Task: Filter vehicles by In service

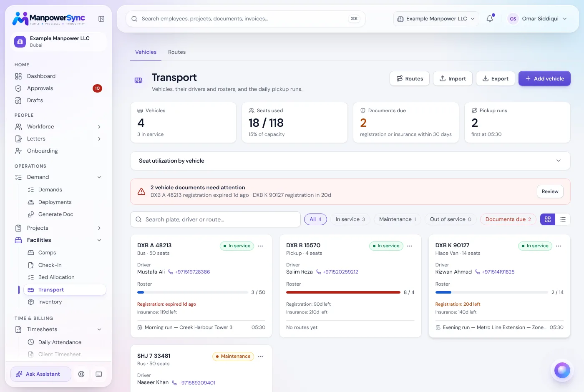Action: (350, 219)
